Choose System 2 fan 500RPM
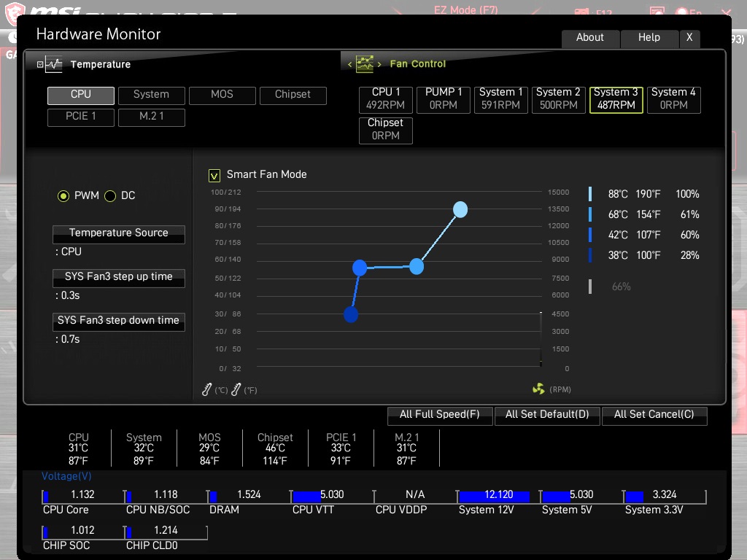Viewport: 747px width, 560px height. (558, 99)
